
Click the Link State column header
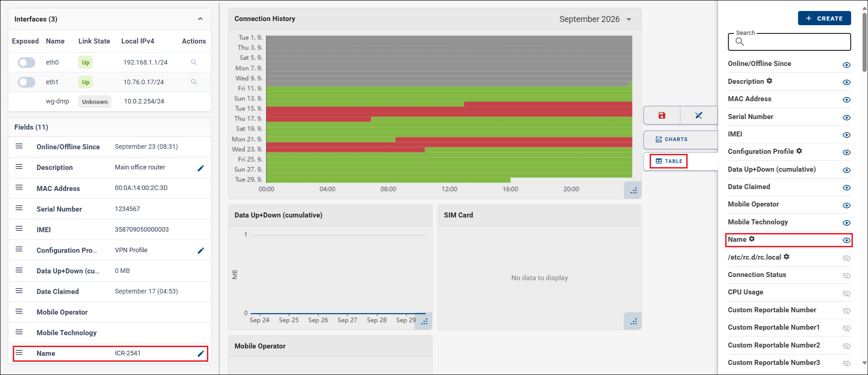[x=94, y=41]
